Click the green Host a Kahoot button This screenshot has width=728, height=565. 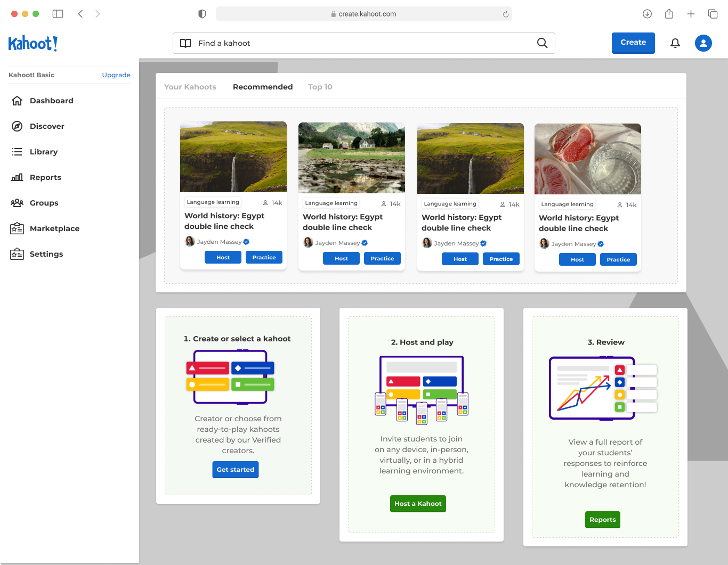pos(418,504)
